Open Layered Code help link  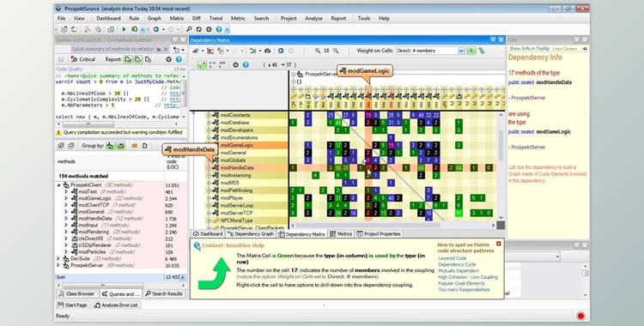(x=453, y=258)
